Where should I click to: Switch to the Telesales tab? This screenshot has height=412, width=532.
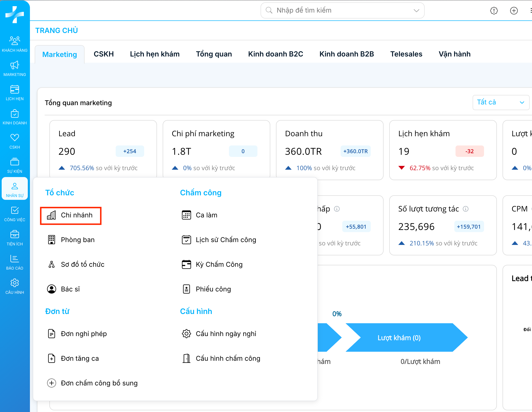pyautogui.click(x=406, y=54)
